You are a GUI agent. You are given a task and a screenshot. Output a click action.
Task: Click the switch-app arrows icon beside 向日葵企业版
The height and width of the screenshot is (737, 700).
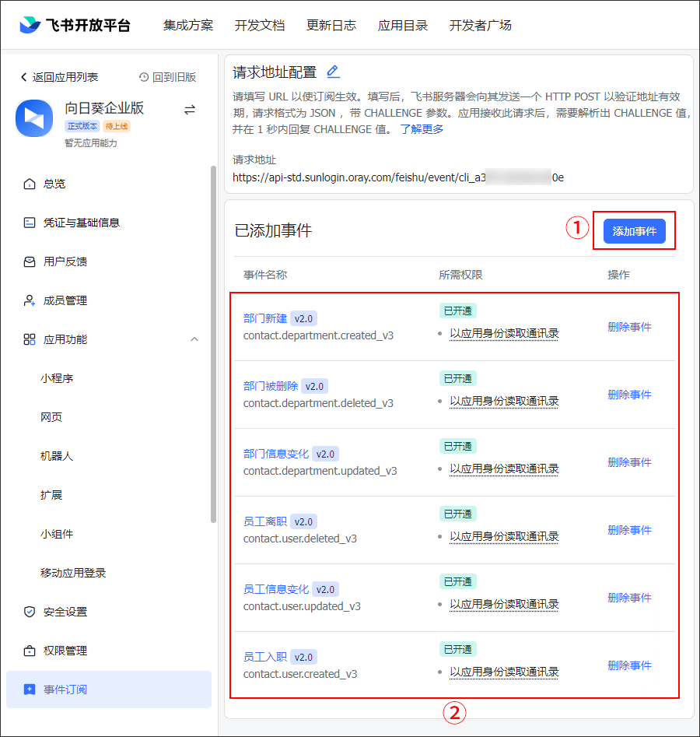190,110
